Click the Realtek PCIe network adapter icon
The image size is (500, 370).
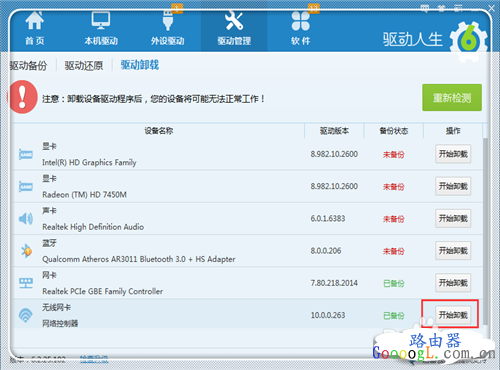[26, 283]
